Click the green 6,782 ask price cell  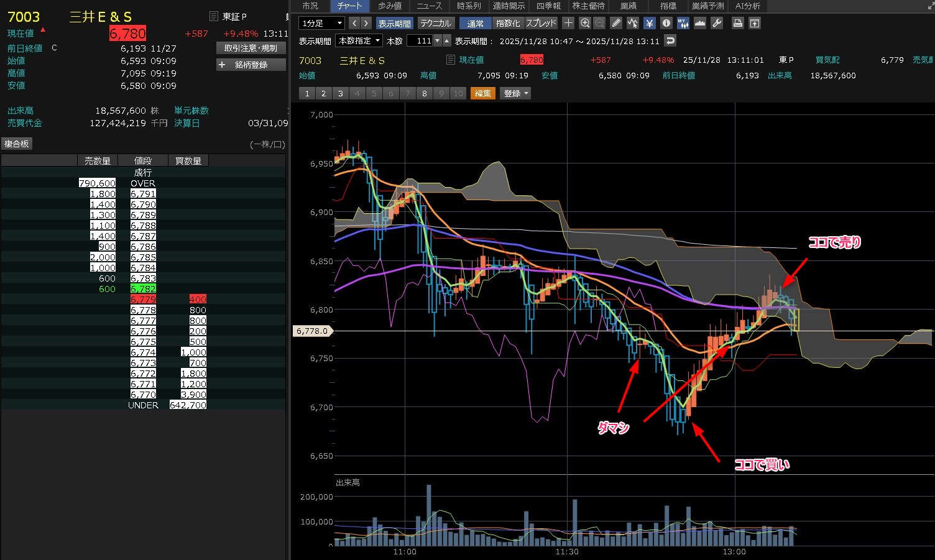[143, 289]
